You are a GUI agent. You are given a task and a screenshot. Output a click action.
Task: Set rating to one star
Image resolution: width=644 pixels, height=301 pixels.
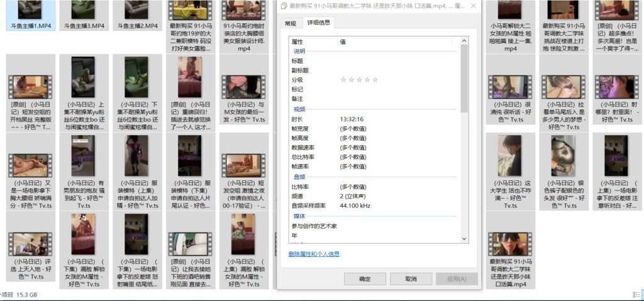(x=343, y=80)
